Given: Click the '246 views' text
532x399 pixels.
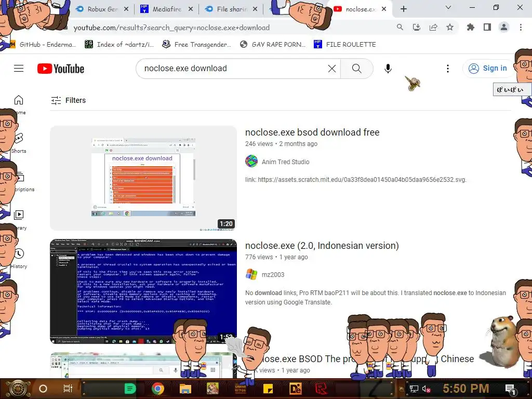Looking at the screenshot, I should click(259, 144).
